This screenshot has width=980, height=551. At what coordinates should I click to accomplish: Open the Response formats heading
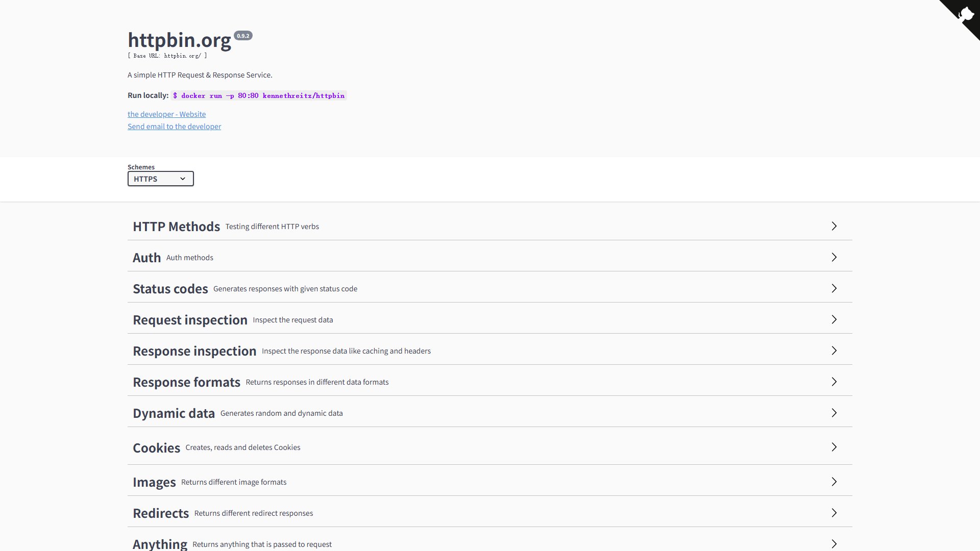(186, 382)
